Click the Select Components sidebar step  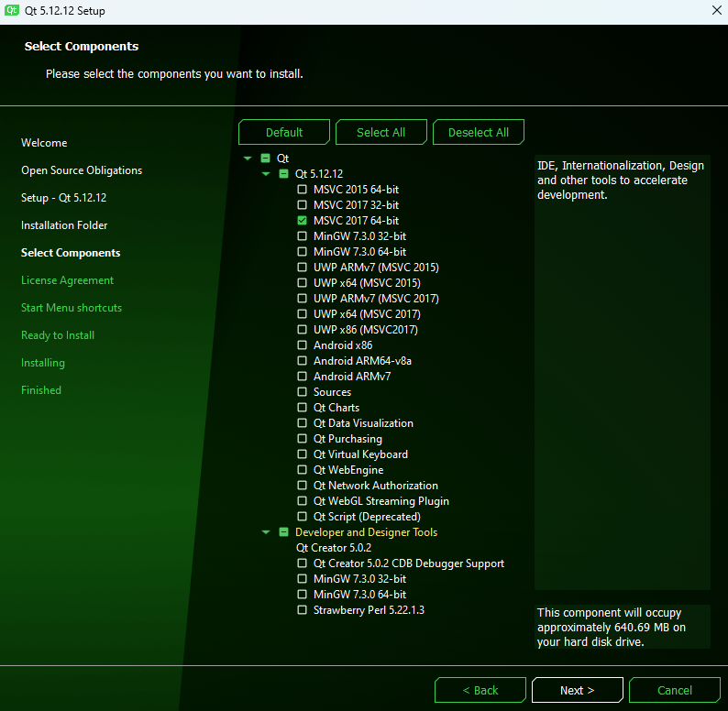pos(71,253)
